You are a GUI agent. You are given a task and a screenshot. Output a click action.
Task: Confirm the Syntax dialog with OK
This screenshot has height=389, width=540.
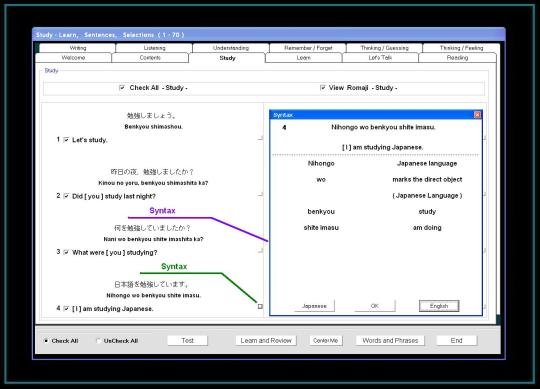click(x=375, y=306)
